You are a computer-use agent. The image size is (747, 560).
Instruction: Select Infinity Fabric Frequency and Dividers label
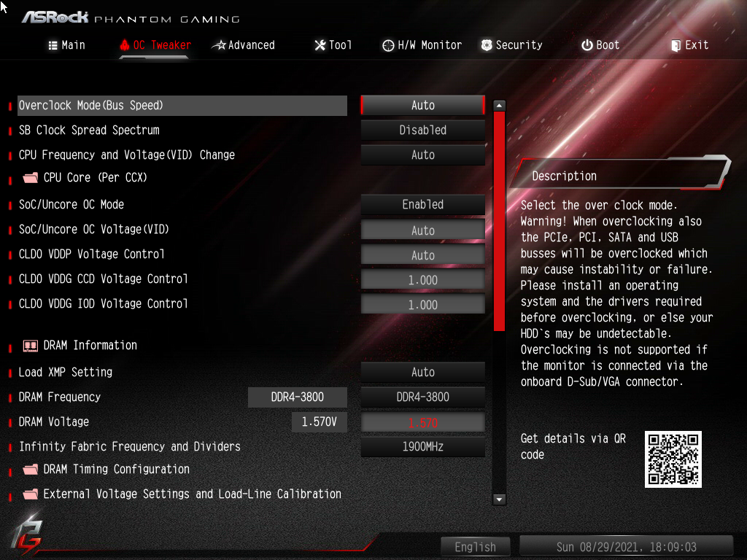tap(130, 446)
